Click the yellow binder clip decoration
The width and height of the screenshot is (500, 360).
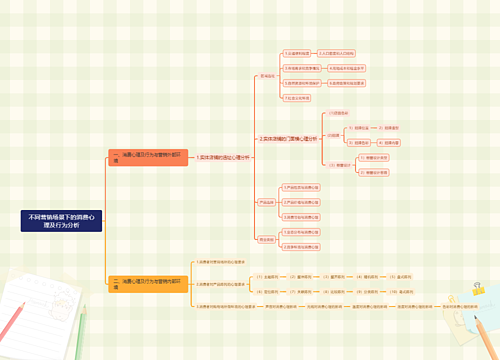pos(478,289)
